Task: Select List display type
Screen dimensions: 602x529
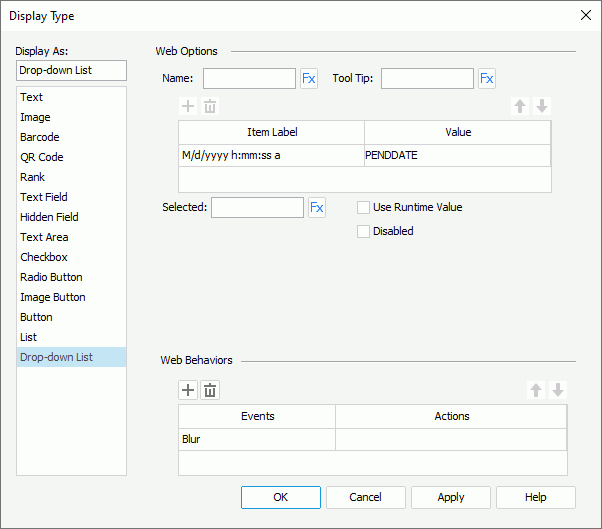Action: point(71,337)
